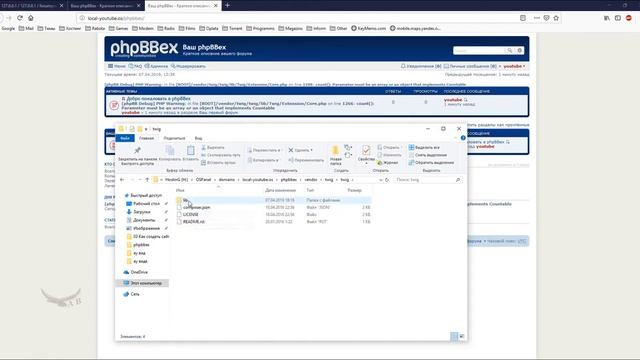Click the History (Журнал) ribbon command

click(x=388, y=162)
